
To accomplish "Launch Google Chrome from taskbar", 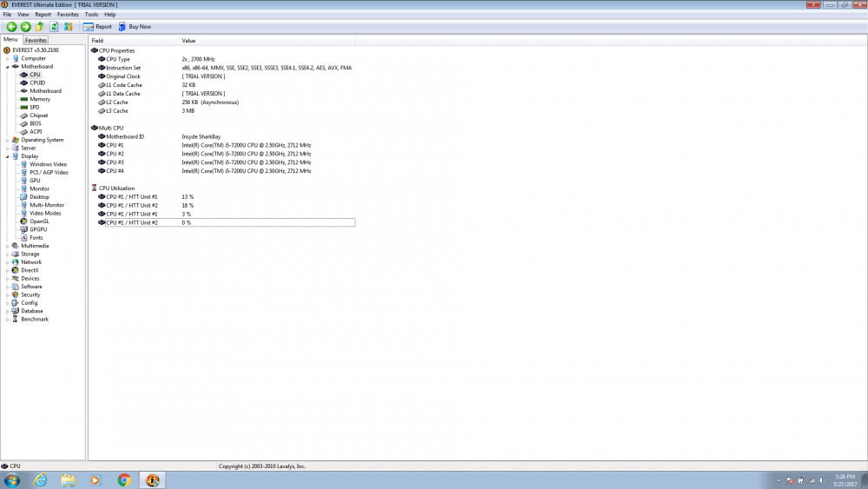I will click(124, 480).
